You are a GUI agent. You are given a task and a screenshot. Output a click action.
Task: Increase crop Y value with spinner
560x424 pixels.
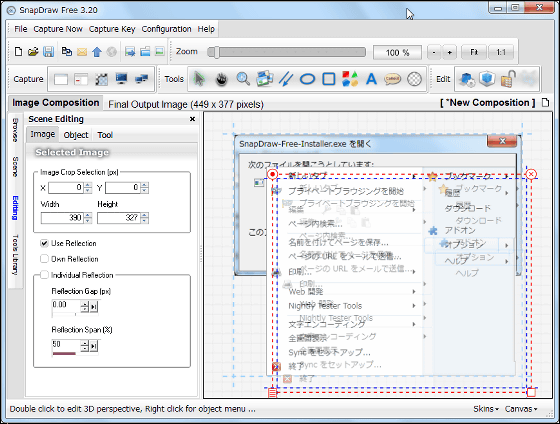click(144, 185)
